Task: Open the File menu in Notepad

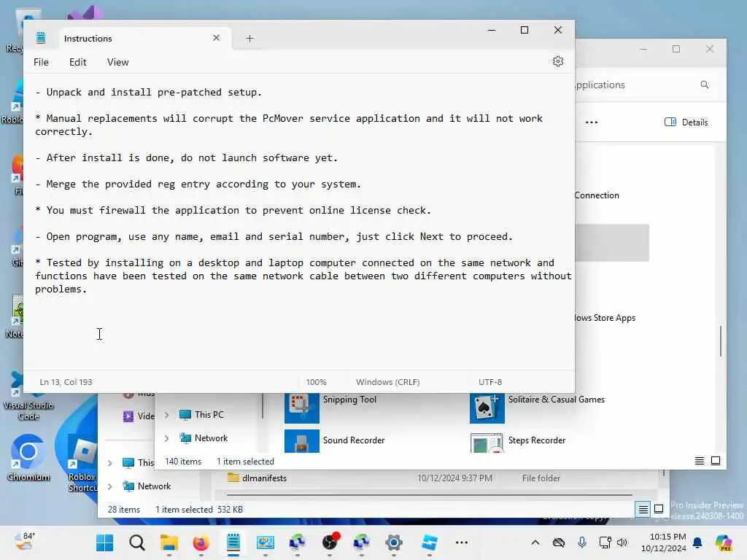Action: pyautogui.click(x=41, y=62)
